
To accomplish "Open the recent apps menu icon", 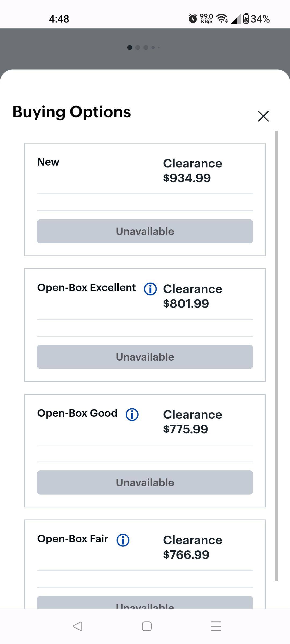I will pyautogui.click(x=216, y=626).
